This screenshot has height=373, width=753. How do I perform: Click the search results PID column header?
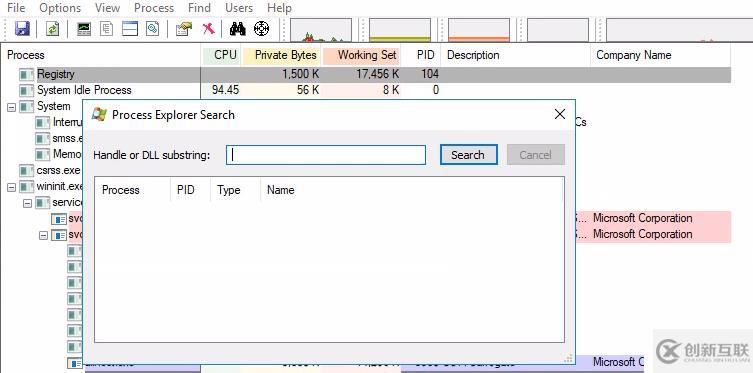(190, 190)
